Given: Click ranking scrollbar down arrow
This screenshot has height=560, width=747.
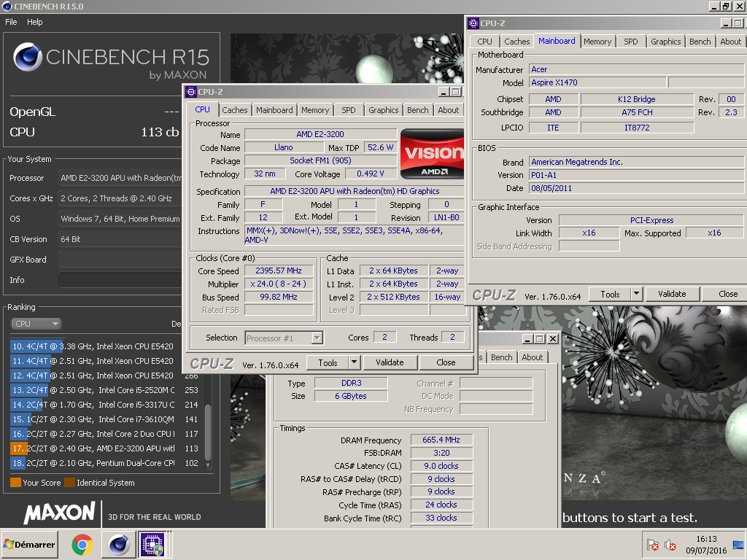Looking at the screenshot, I should click(x=208, y=464).
